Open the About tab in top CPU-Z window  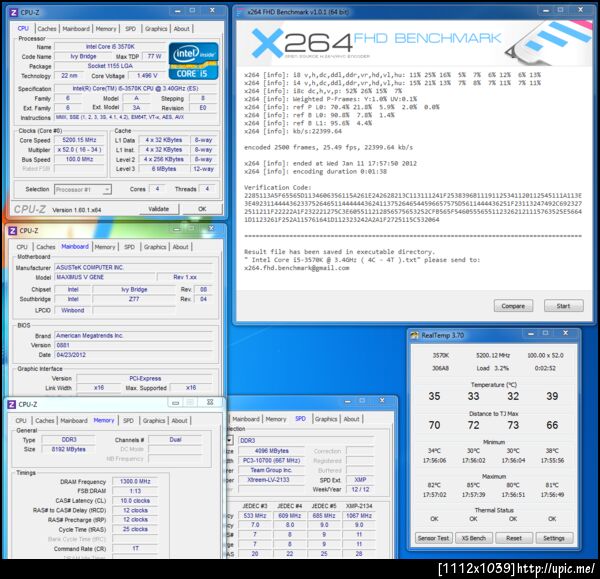(x=181, y=29)
